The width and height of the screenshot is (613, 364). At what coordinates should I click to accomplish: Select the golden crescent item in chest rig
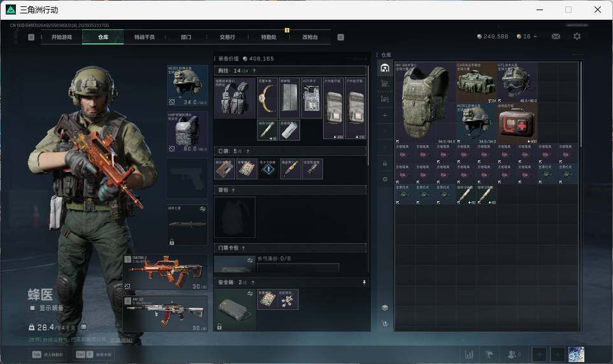(x=268, y=97)
